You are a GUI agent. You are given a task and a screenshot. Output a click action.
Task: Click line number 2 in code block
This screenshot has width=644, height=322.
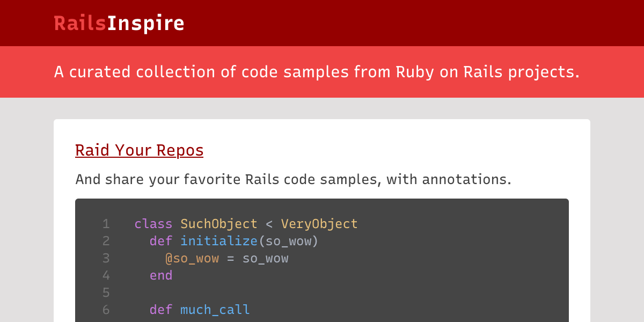tap(106, 241)
